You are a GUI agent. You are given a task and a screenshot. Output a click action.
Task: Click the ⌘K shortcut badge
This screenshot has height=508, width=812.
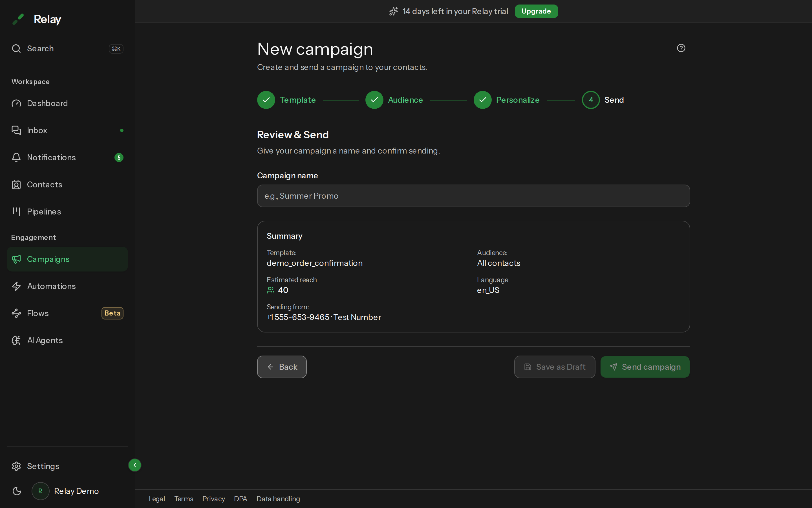point(116,49)
